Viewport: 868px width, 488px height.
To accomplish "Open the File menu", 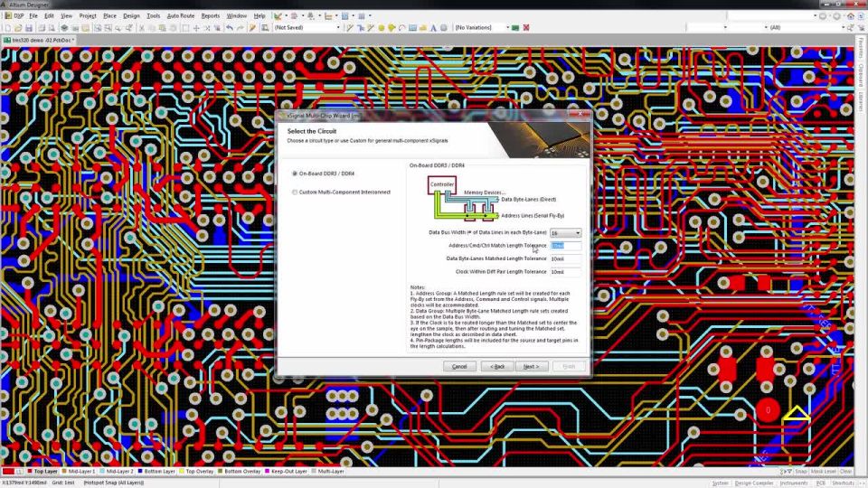I will point(33,16).
